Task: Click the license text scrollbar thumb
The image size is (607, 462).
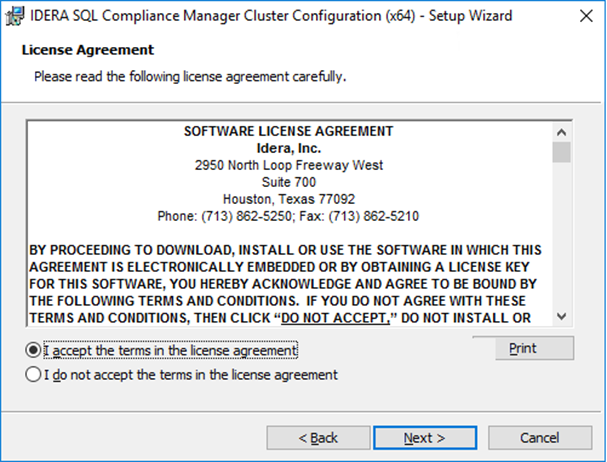Action: click(x=561, y=152)
